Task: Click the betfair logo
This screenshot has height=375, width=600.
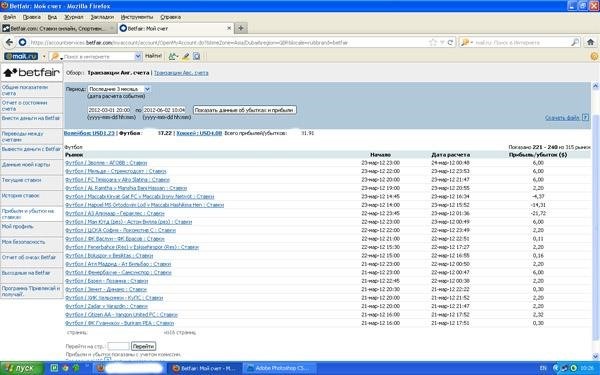Action: pos(32,72)
